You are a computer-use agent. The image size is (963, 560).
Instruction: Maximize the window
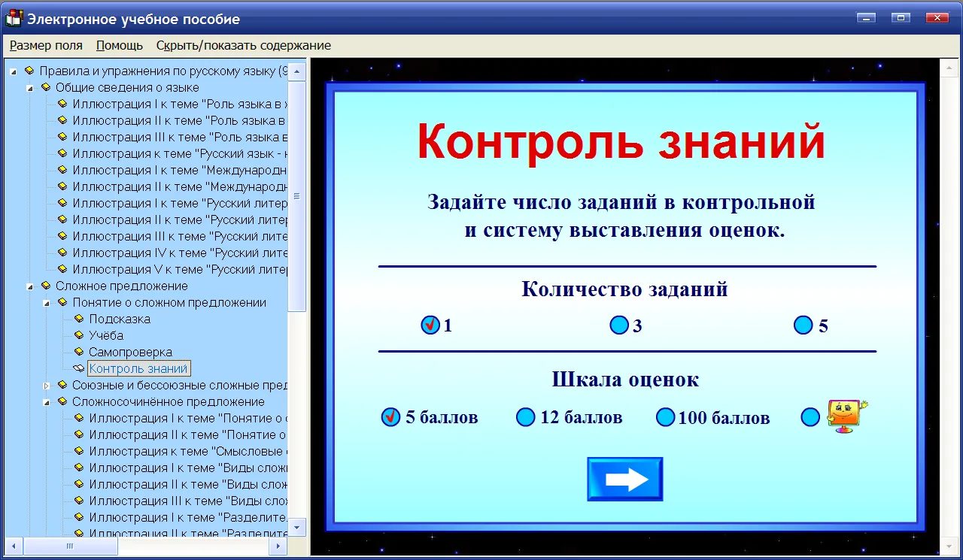(x=901, y=17)
